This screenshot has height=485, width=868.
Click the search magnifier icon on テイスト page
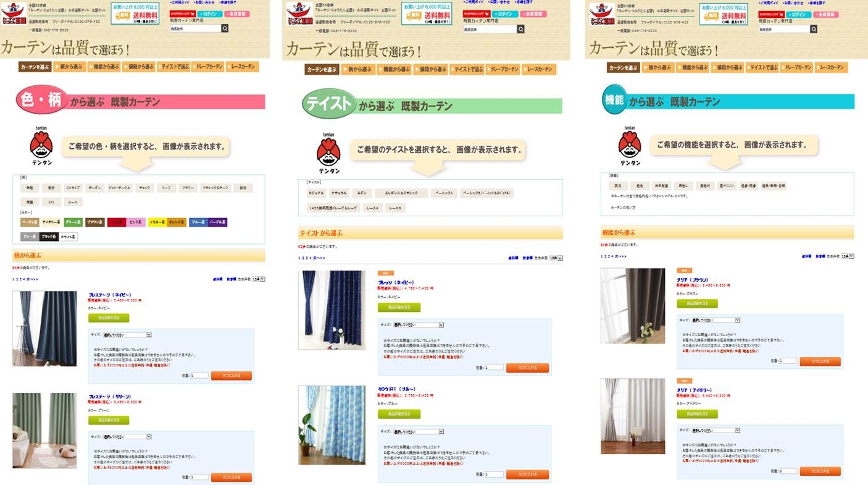(522, 29)
